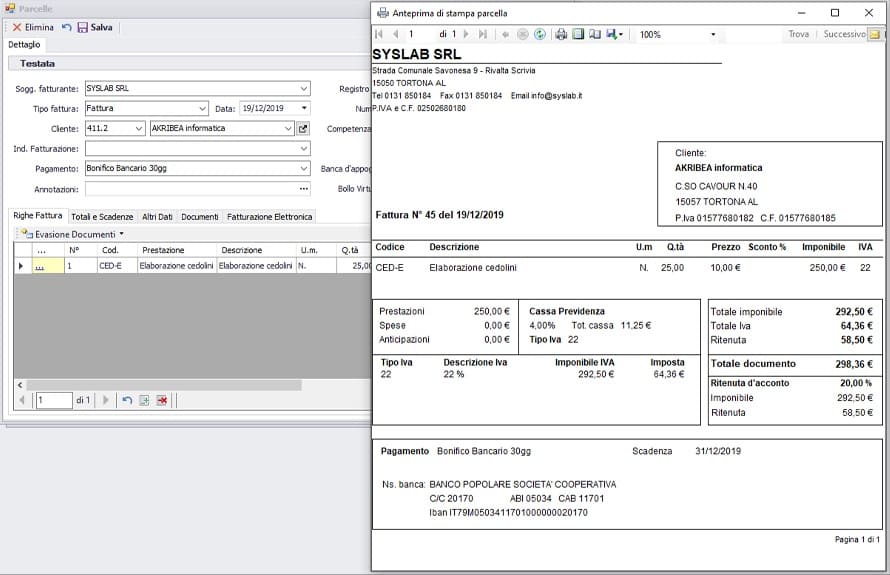Add a new row in grid navigator
Viewport: 890px width, 575px height.
click(x=144, y=400)
